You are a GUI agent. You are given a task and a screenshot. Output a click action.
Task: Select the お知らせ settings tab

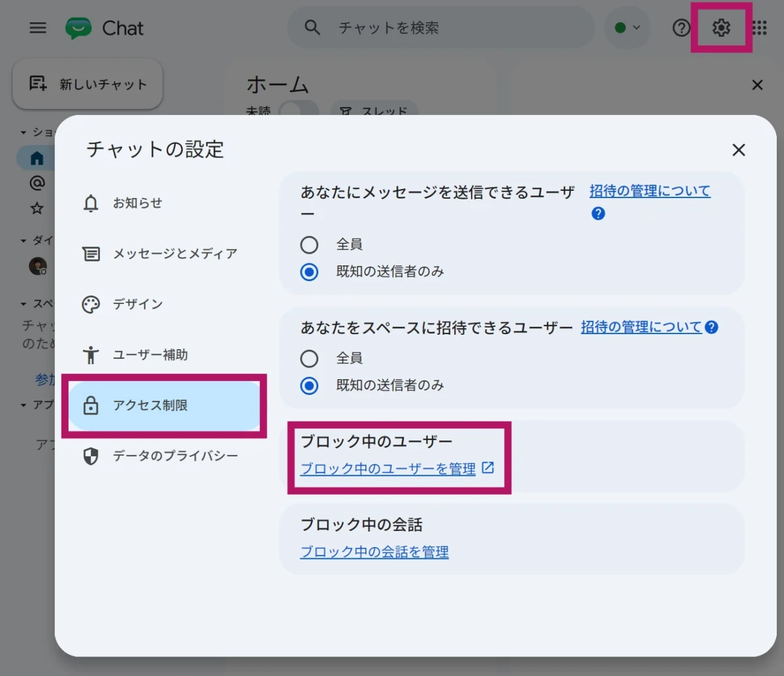[164, 203]
